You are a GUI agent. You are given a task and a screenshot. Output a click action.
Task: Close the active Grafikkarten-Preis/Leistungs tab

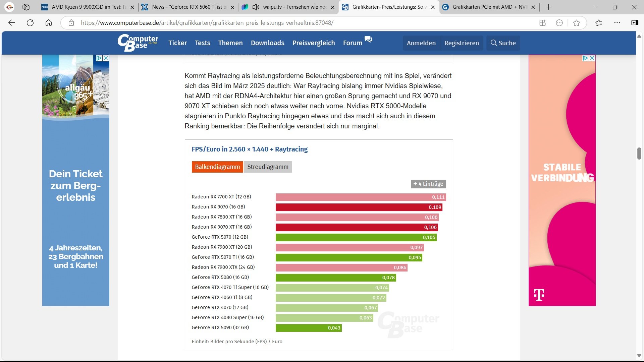433,7
